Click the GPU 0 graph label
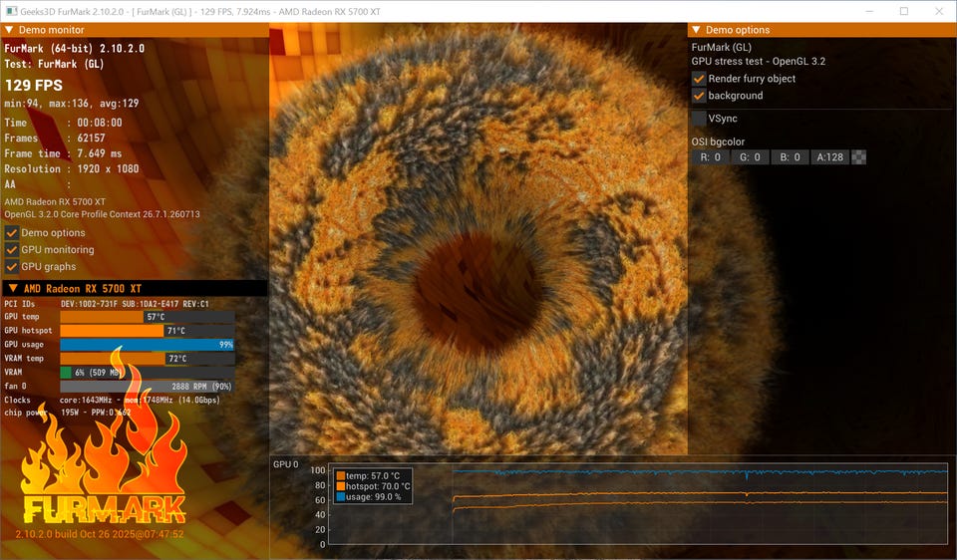Viewport: 957px width, 560px height. click(x=286, y=464)
